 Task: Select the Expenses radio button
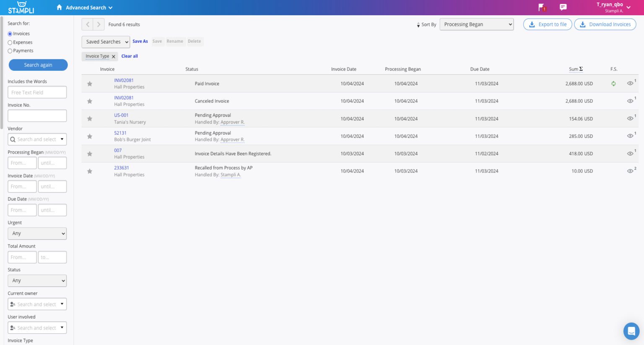[x=10, y=42]
